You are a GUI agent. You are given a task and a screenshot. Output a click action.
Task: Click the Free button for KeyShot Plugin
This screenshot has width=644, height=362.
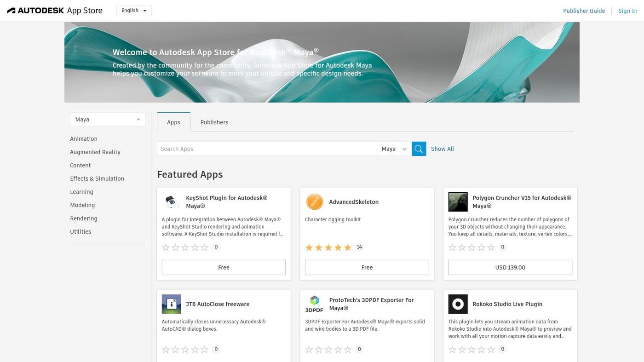click(x=224, y=268)
